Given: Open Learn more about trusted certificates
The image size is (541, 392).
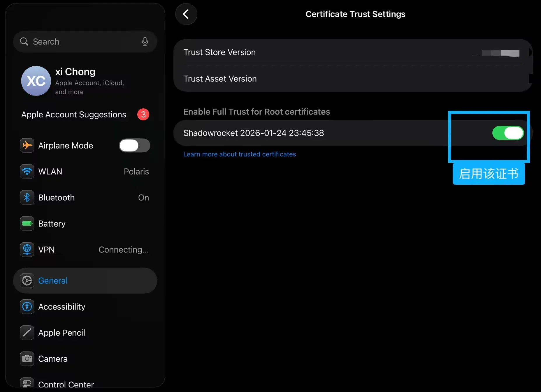Looking at the screenshot, I should (240, 154).
